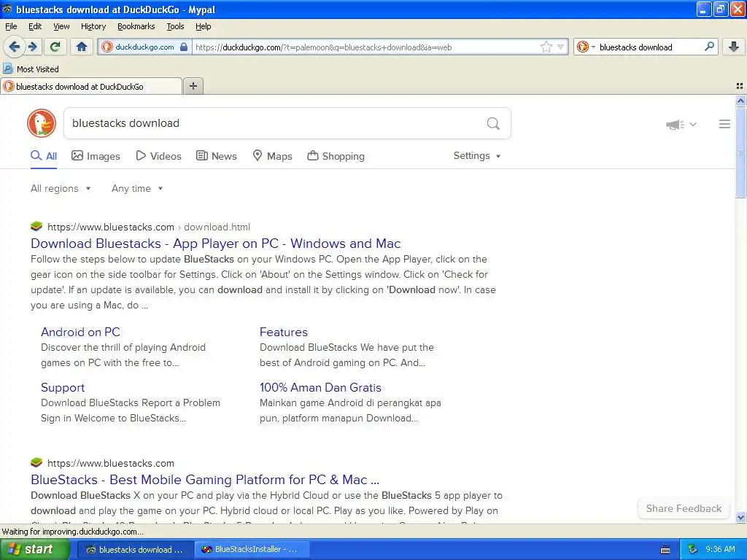Open the Downloads arrow toolbar button

coord(734,47)
